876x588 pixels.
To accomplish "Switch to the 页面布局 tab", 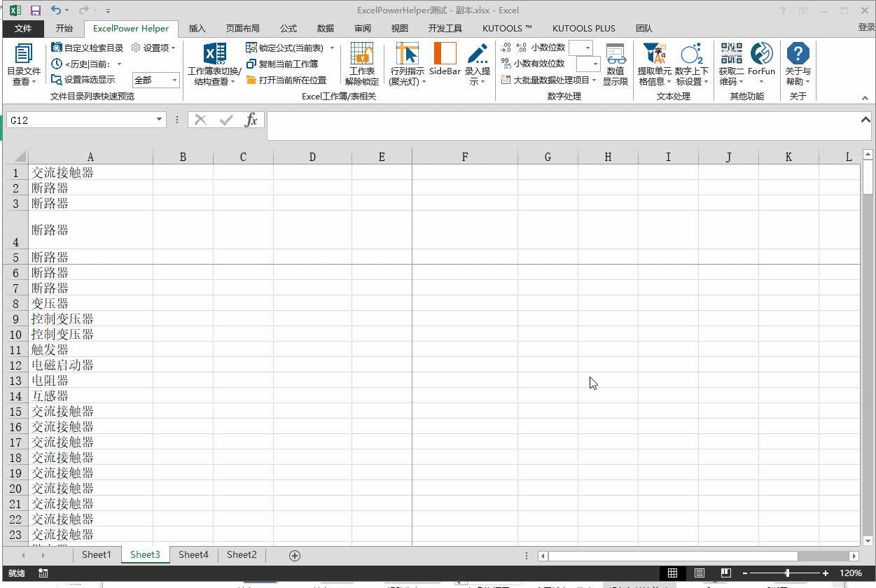I will point(242,29).
